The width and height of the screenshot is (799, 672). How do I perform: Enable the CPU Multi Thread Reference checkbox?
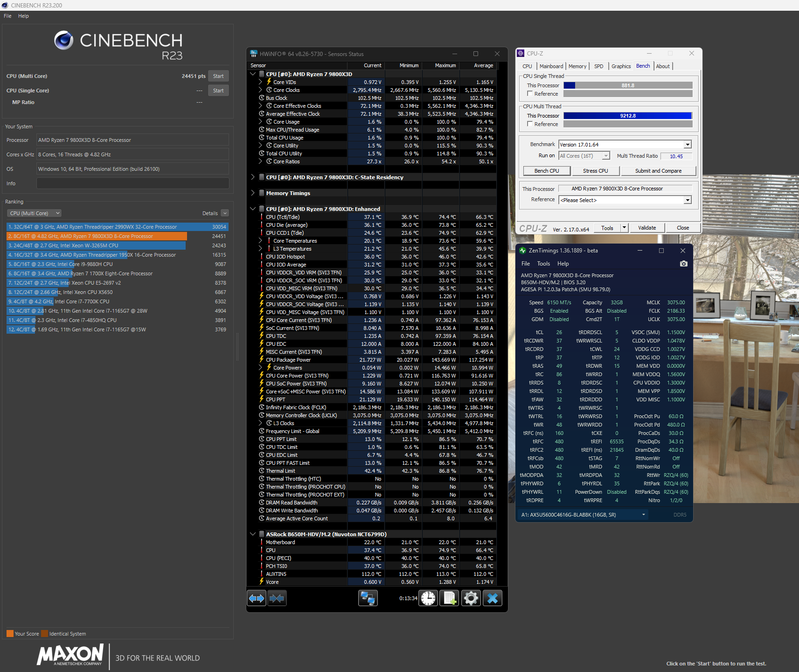530,124
